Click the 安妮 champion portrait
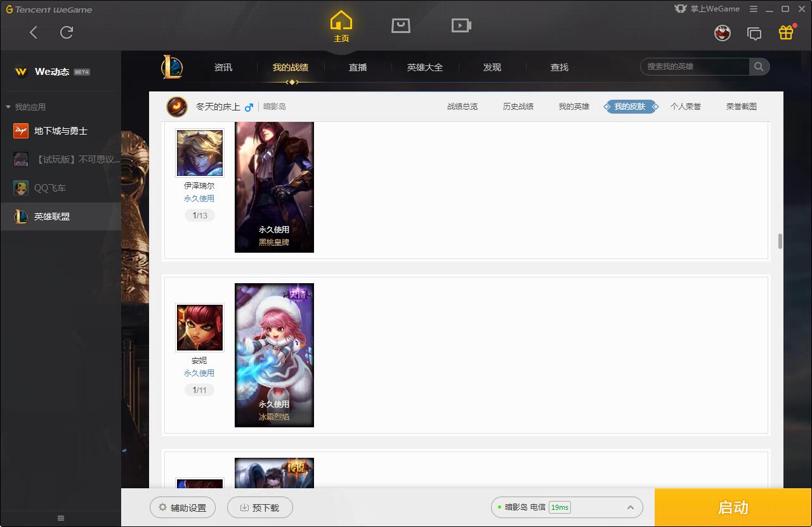The height and width of the screenshot is (527, 812). click(200, 328)
